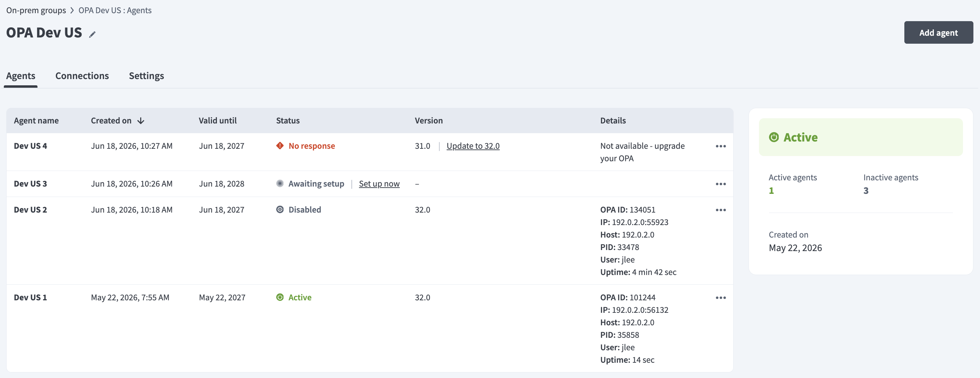This screenshot has width=980, height=378.
Task: Open the three-dot menu for Dev US 4
Action: coord(720,146)
